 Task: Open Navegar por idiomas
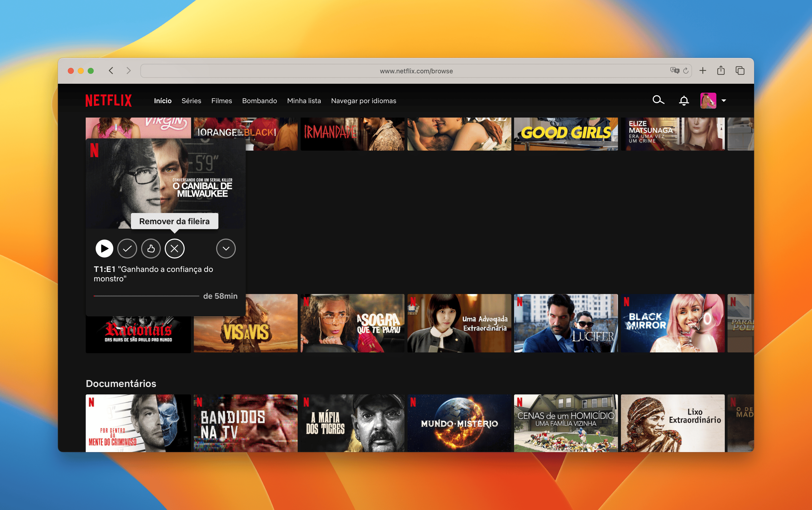coord(364,100)
